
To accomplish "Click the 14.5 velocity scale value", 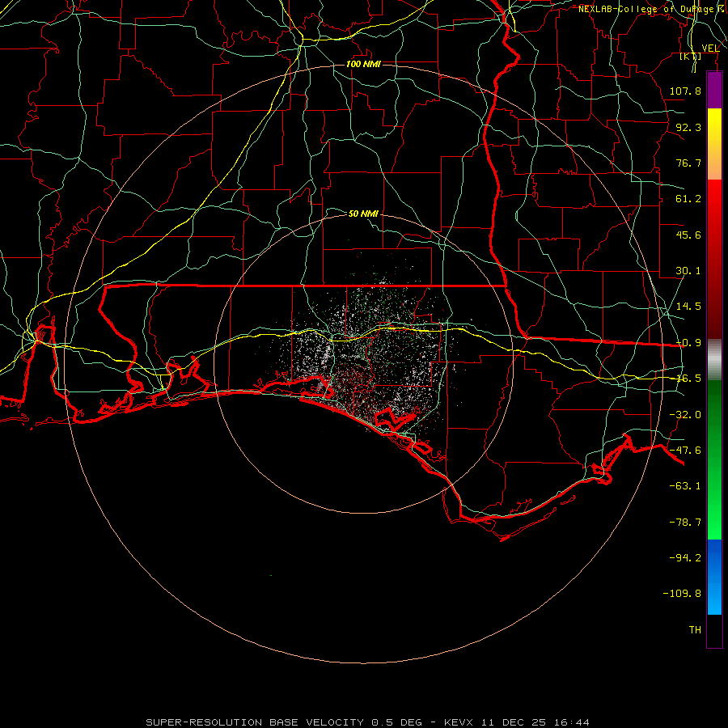I will tap(688, 307).
